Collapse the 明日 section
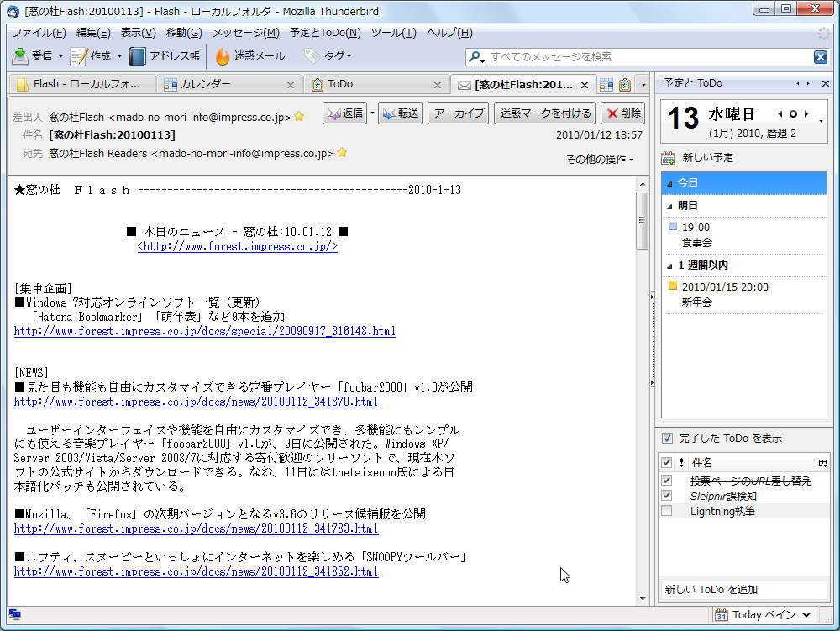 [x=669, y=206]
